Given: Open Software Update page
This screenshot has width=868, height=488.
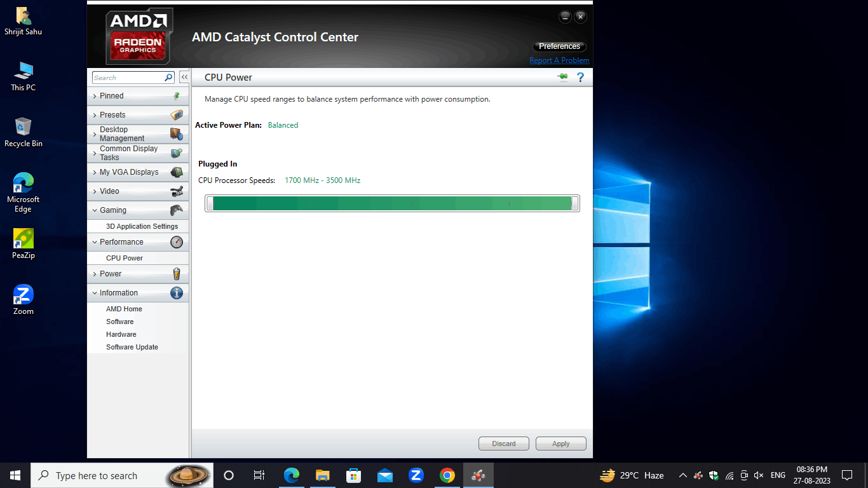Looking at the screenshot, I should pos(132,347).
